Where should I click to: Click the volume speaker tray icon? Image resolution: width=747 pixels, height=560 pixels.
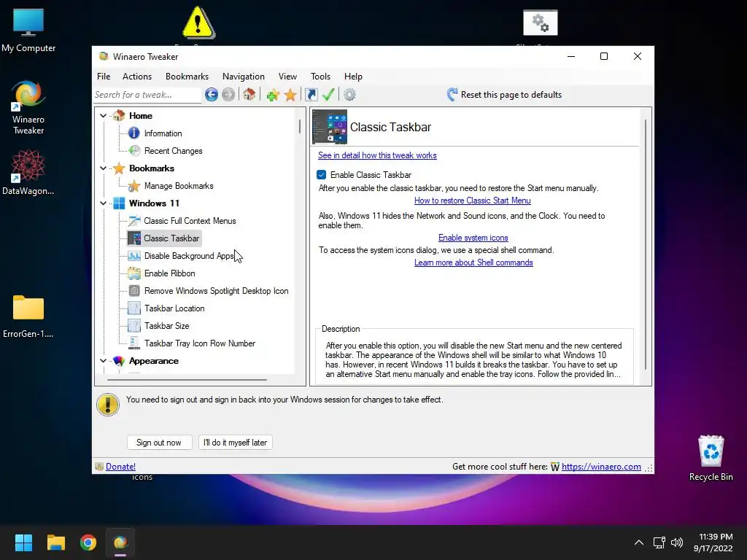coord(676,542)
